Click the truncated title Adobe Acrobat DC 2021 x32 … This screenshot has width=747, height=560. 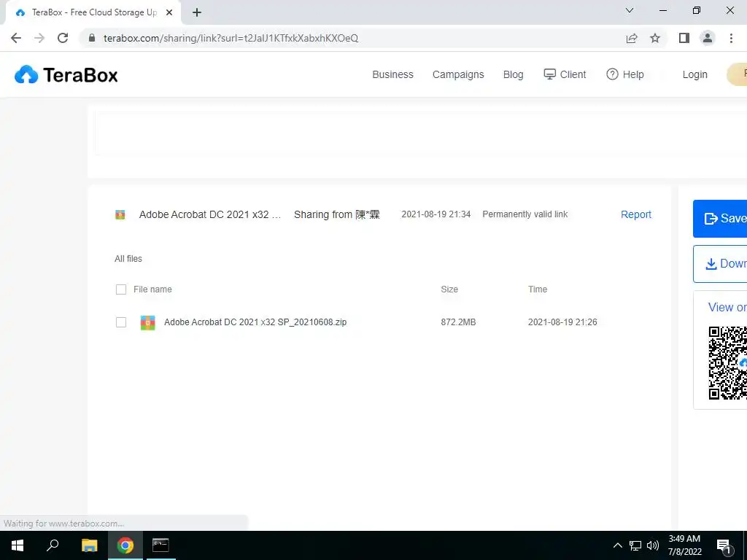pyautogui.click(x=210, y=215)
